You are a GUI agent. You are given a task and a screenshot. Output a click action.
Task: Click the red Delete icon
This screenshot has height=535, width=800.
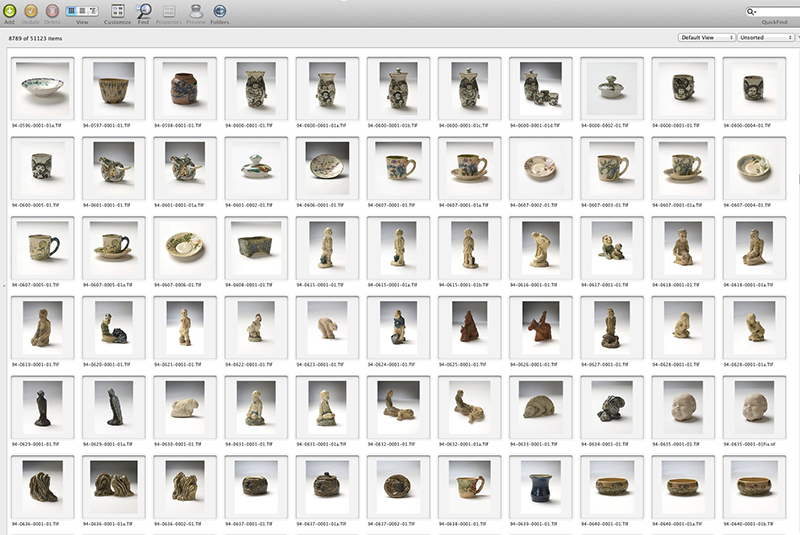(51, 10)
